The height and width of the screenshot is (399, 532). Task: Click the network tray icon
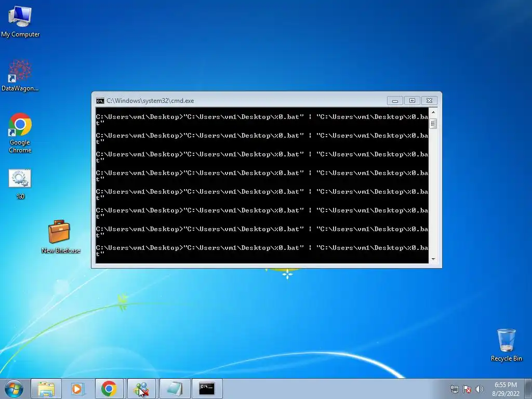point(454,389)
